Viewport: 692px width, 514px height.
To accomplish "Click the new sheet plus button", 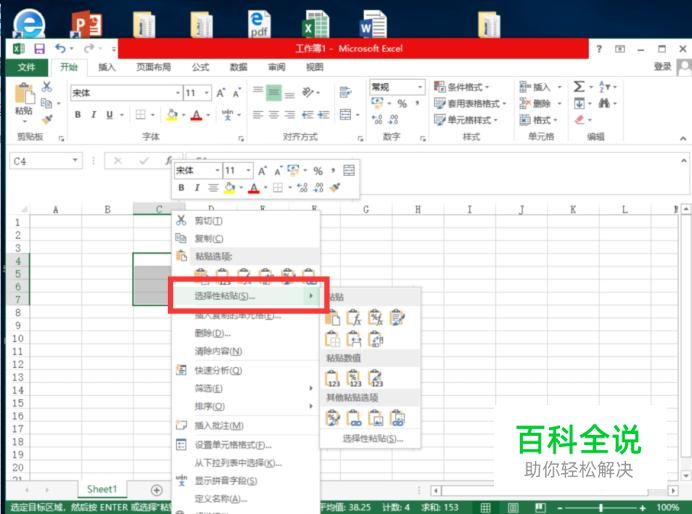I will point(156,490).
